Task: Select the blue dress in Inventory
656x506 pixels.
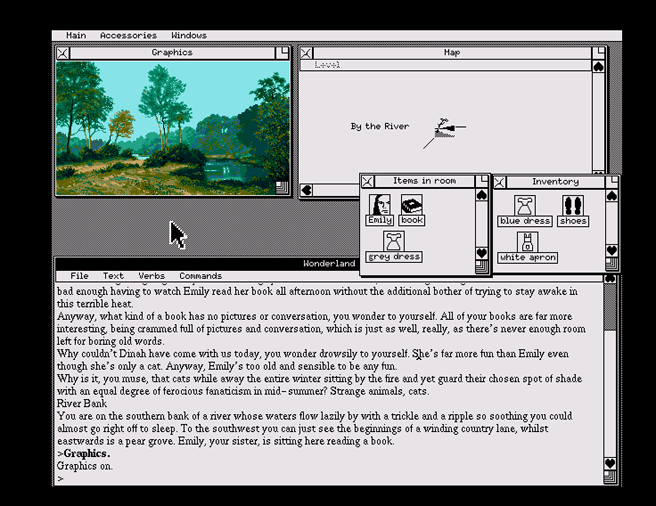Action: click(524, 207)
